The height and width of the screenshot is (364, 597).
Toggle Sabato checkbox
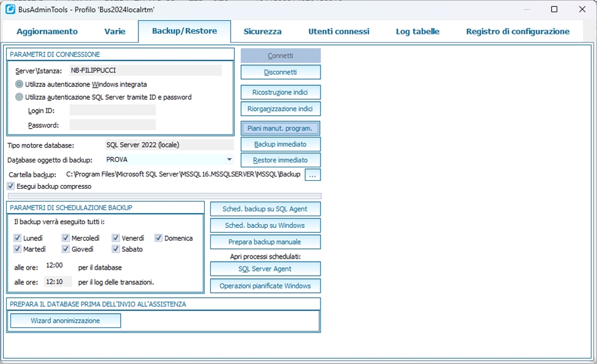116,249
